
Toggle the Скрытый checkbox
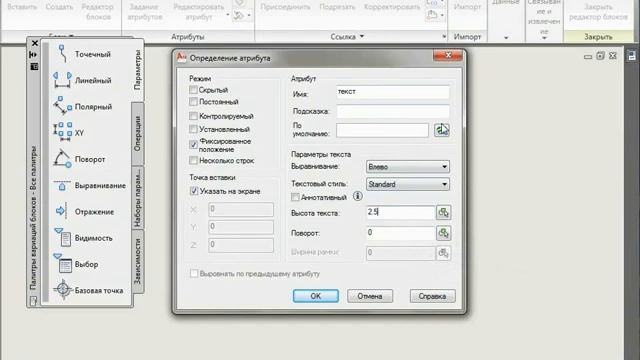tap(193, 89)
